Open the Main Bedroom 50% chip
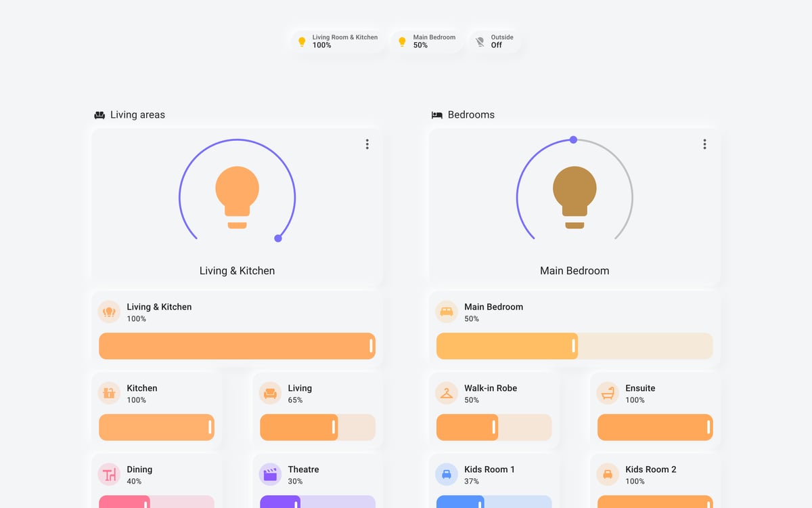The height and width of the screenshot is (508, 812). [x=426, y=41]
